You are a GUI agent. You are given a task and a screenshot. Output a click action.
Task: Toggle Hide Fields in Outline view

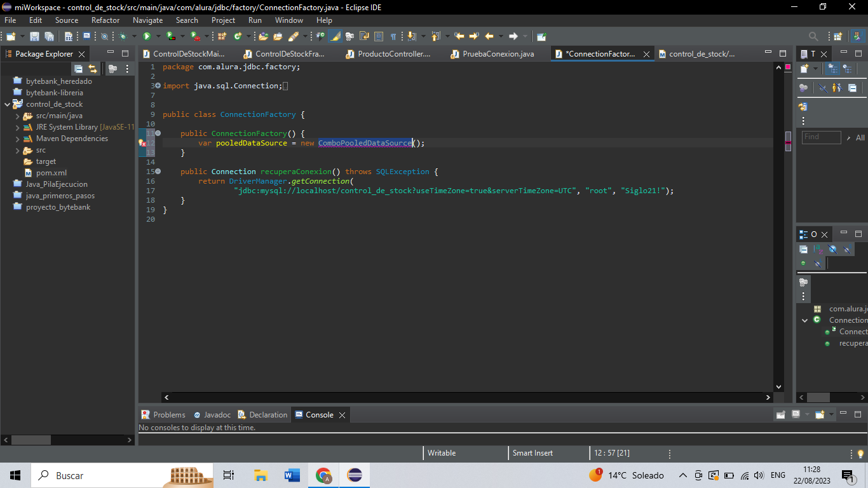click(832, 250)
